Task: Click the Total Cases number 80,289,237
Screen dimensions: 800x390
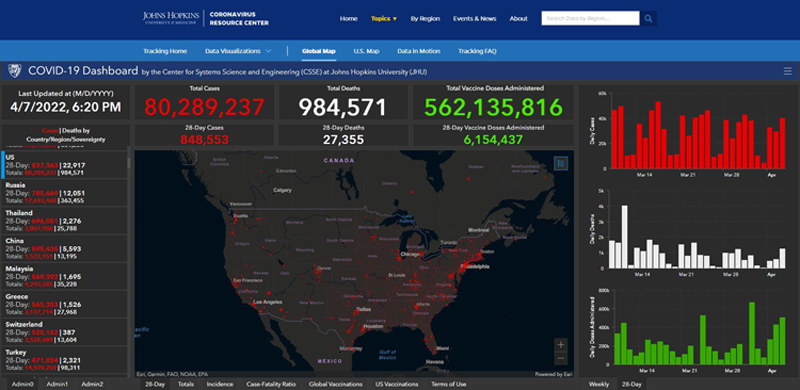Action: 204,107
